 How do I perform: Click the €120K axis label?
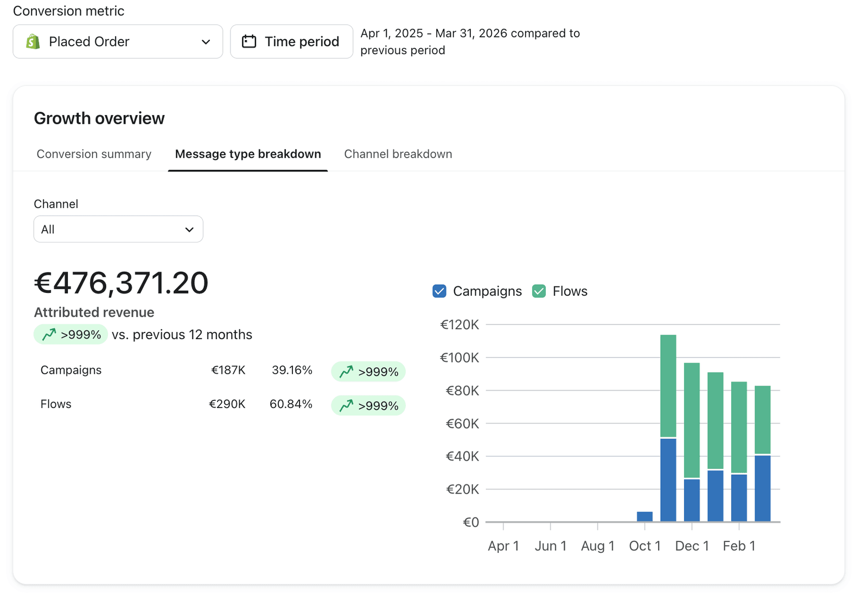coord(459,325)
